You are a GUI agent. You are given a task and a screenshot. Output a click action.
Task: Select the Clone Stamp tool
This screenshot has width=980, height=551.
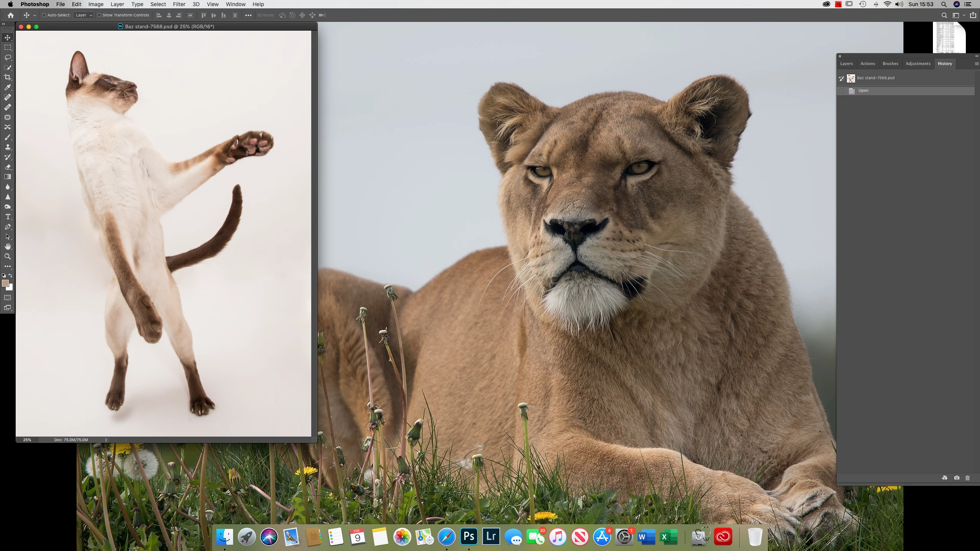[x=8, y=147]
